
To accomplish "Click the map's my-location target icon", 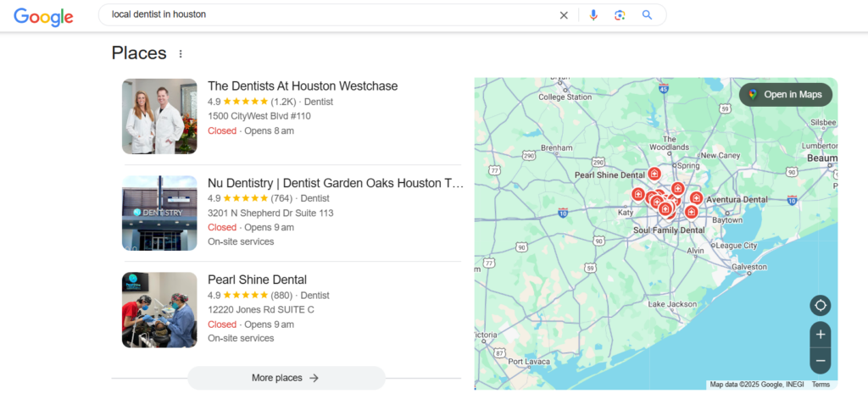I will [821, 306].
